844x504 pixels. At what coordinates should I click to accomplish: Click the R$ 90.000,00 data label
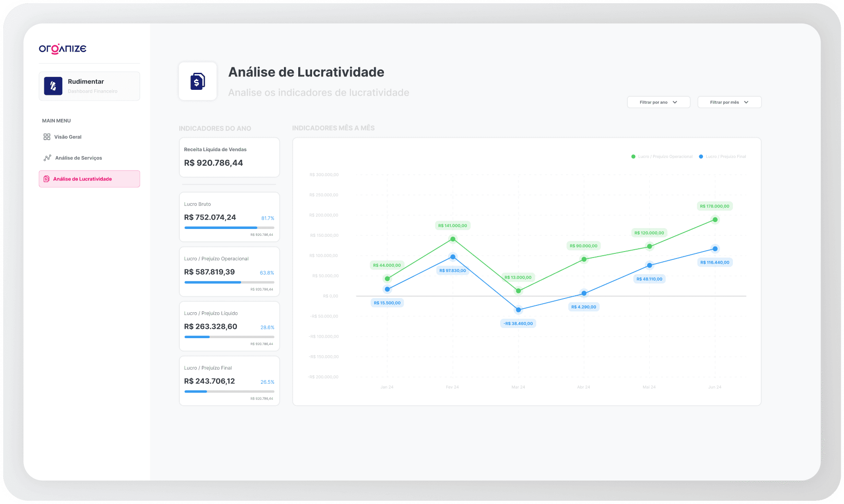(x=584, y=246)
